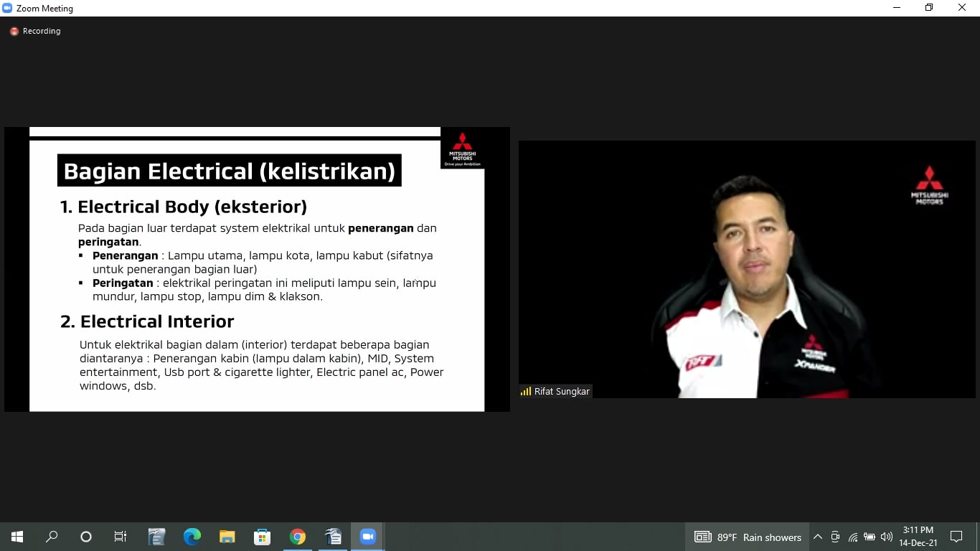The image size is (980, 551).
Task: Open the speaker volume control
Action: click(x=887, y=537)
